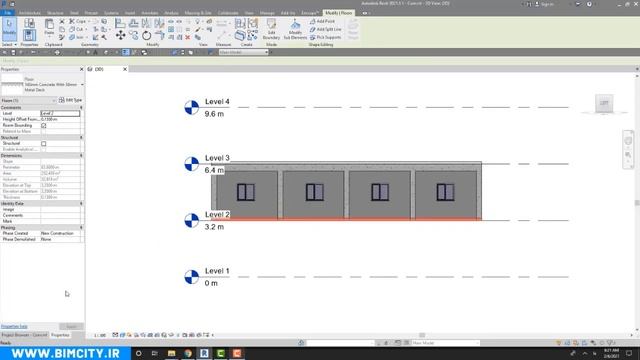The height and width of the screenshot is (360, 640).
Task: Select the Add Point shape tool
Action: (x=322, y=21)
